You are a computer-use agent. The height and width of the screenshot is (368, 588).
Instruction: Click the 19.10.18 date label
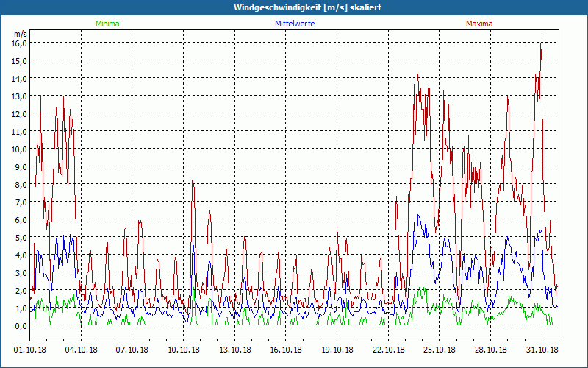click(x=337, y=350)
